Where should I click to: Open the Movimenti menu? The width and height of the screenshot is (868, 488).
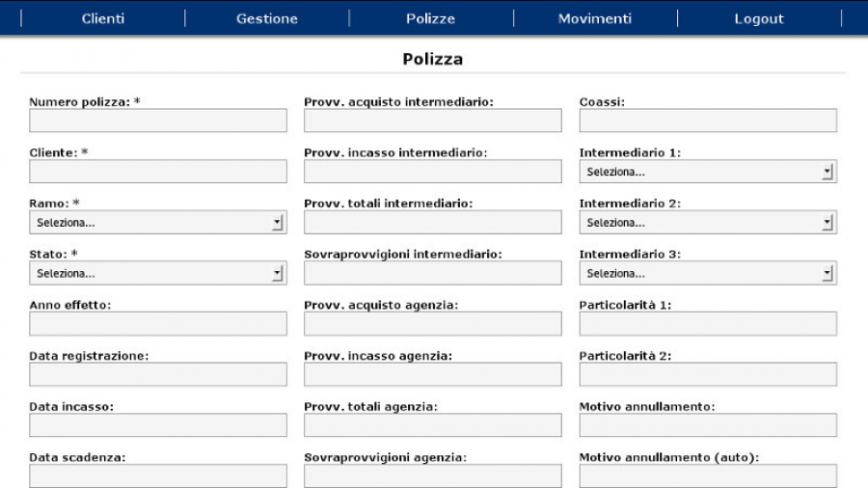coord(595,18)
